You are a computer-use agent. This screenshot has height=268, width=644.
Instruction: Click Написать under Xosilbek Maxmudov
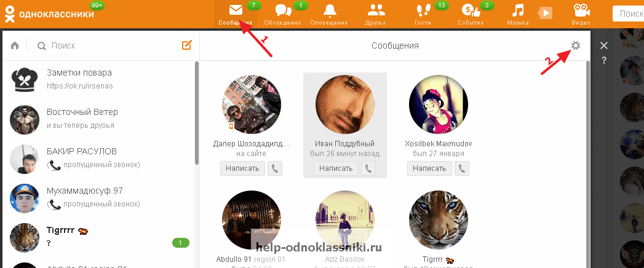(x=429, y=168)
